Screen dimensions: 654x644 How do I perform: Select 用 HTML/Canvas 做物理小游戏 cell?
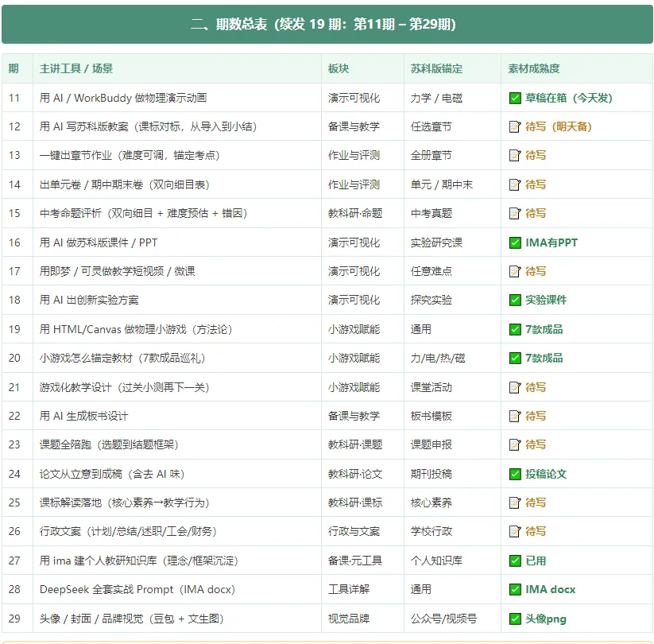(x=177, y=329)
